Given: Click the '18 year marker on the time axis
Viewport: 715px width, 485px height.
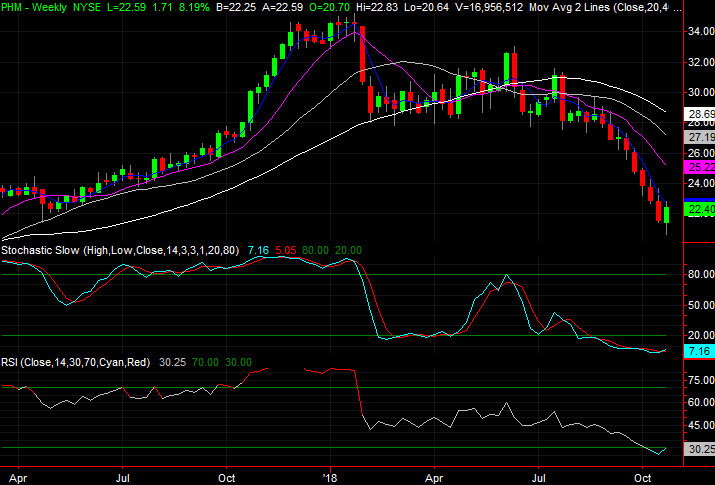Looking at the screenshot, I should pos(330,478).
